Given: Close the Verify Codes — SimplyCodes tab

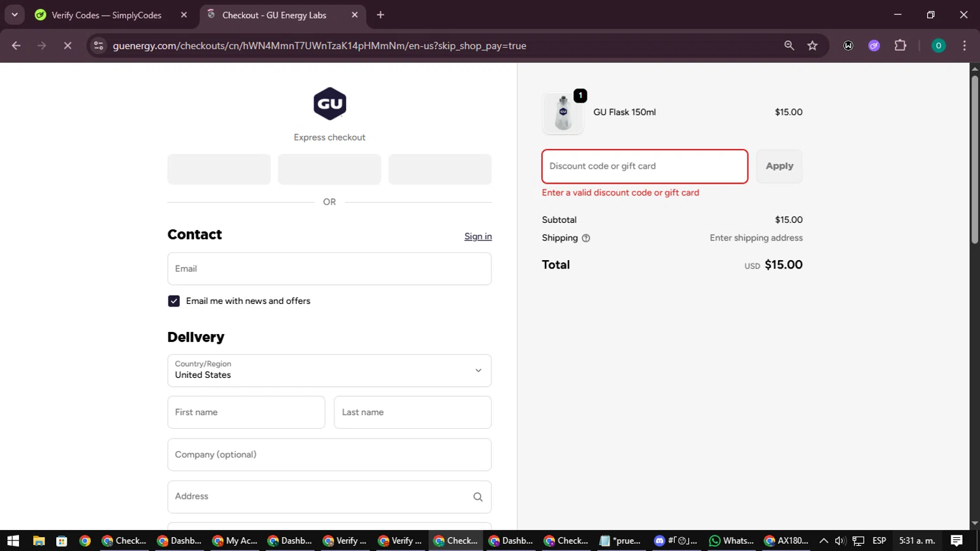Looking at the screenshot, I should coord(184,15).
